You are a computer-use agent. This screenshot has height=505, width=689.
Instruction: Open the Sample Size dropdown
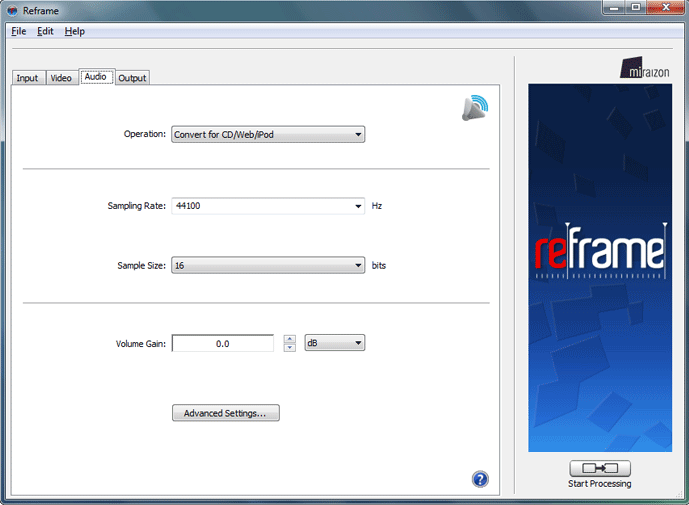tap(268, 265)
